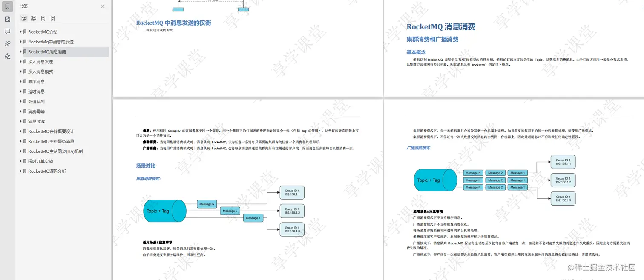
Task: Click Message N box in 集群消费模式 diagram
Action: 207,204
